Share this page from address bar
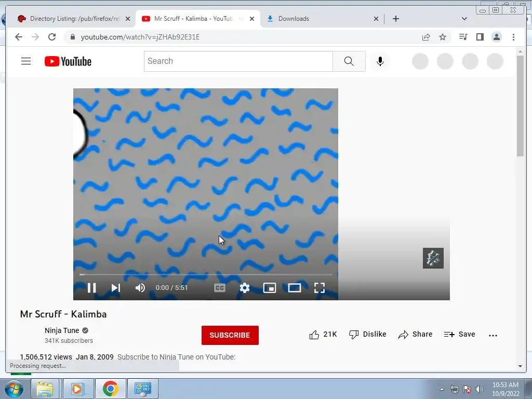The image size is (532, 399). [x=426, y=37]
